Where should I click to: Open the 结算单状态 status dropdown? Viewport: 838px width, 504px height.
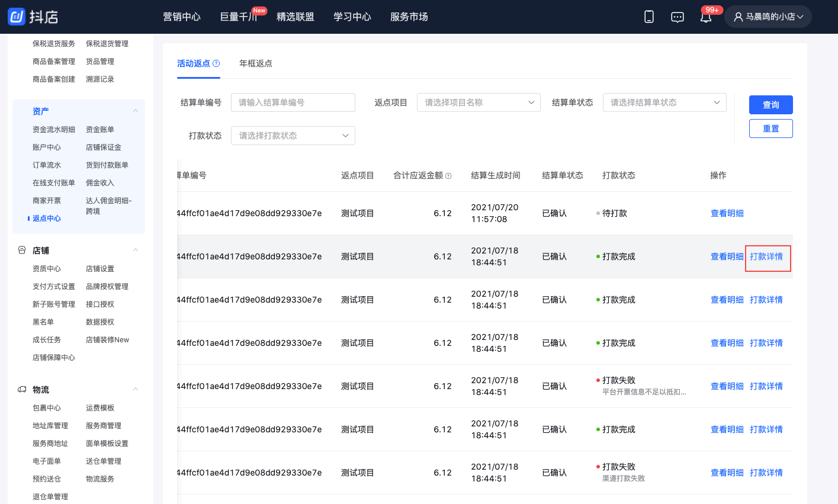point(664,102)
